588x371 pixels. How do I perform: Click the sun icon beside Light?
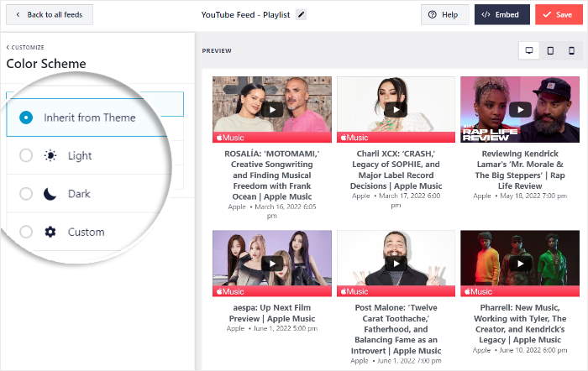pos(50,155)
